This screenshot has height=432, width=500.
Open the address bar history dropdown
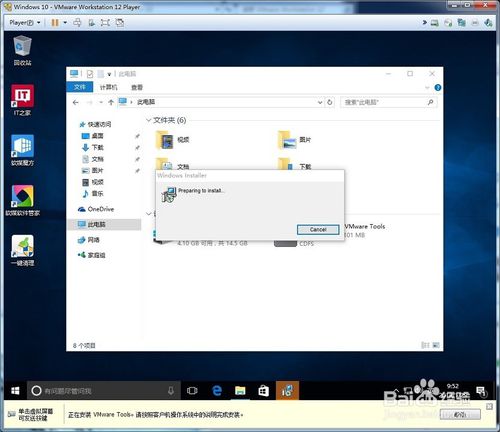(x=320, y=102)
